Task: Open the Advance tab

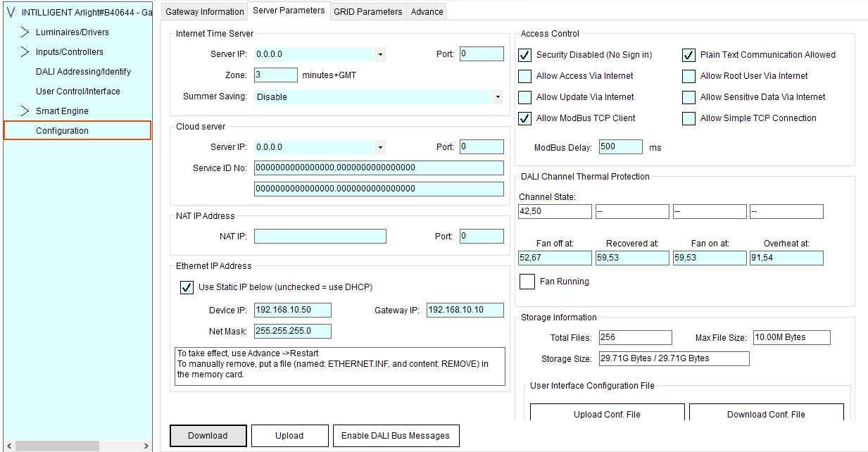Action: [x=427, y=12]
